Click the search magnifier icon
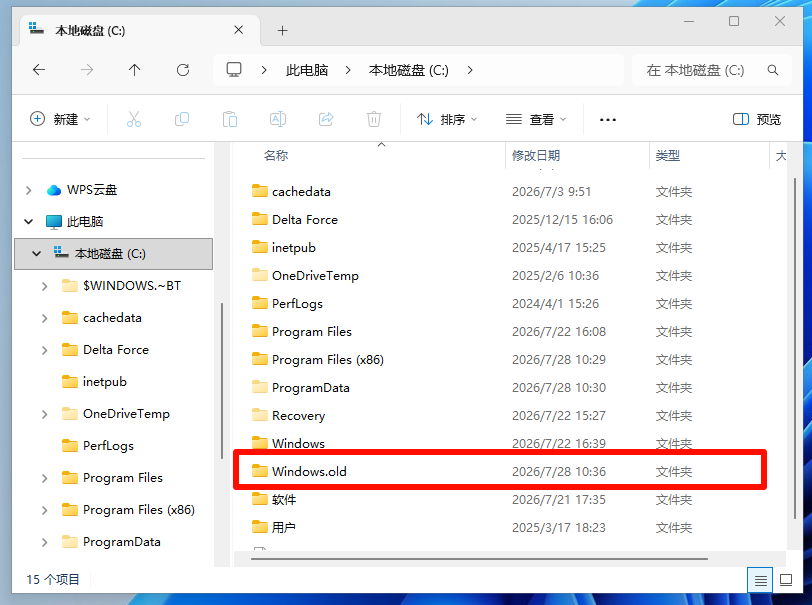Screen dimensions: 812x605 [773, 70]
